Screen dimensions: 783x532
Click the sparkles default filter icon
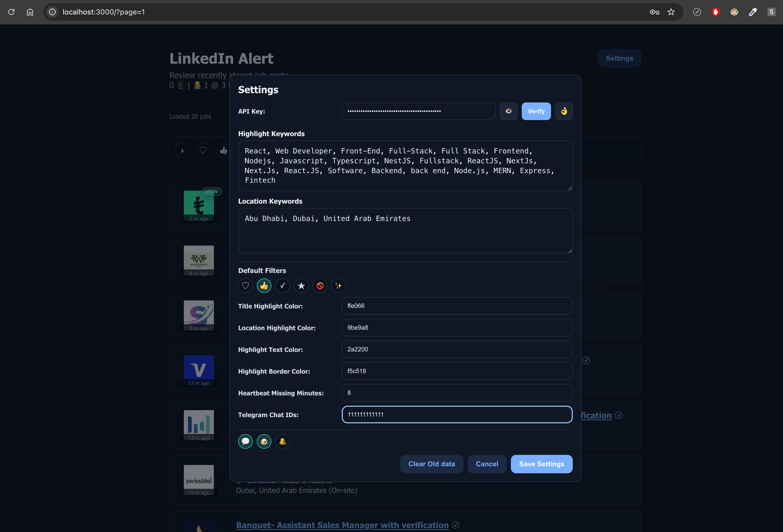tap(339, 285)
